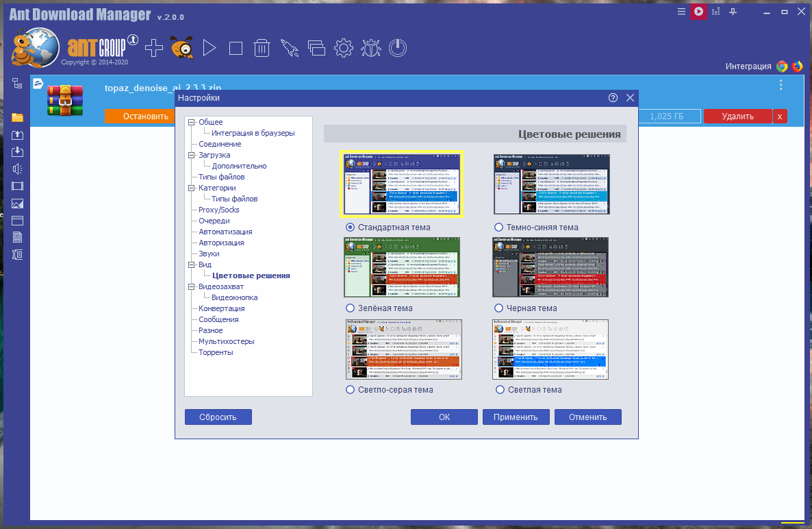Open the help question mark icon

pyautogui.click(x=613, y=98)
